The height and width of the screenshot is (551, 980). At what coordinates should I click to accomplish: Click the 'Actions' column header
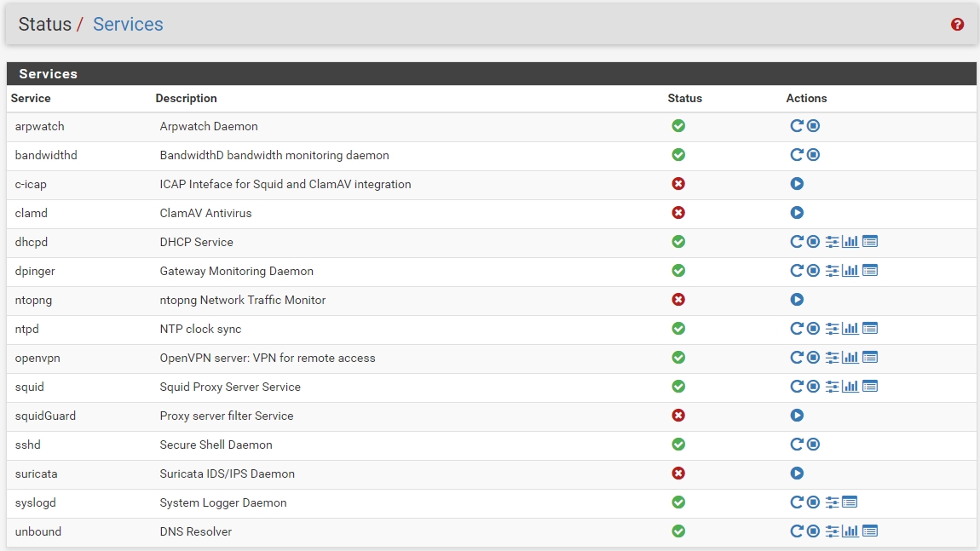tap(806, 98)
